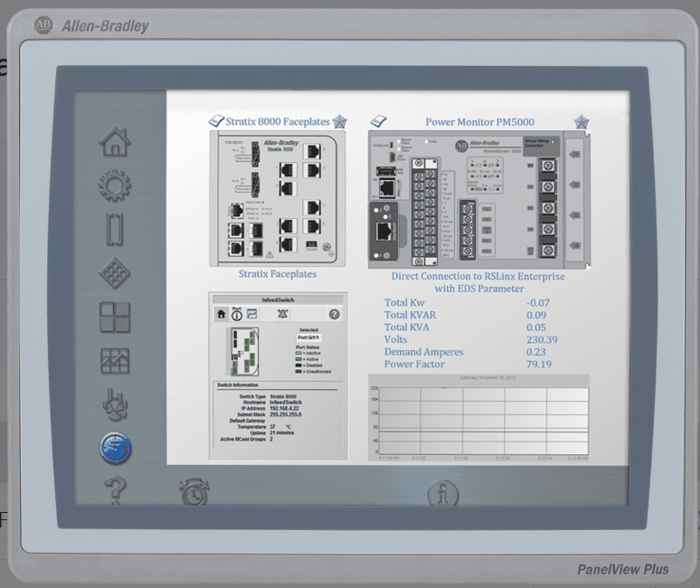Open the gear settings screen in sidebar
This screenshot has height=588, width=700.
(115, 186)
